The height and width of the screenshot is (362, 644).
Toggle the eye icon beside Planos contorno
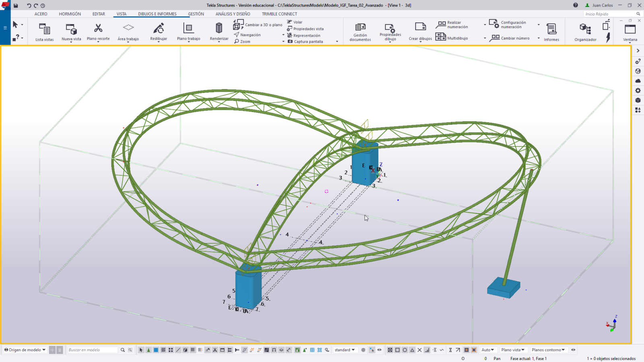click(x=573, y=350)
